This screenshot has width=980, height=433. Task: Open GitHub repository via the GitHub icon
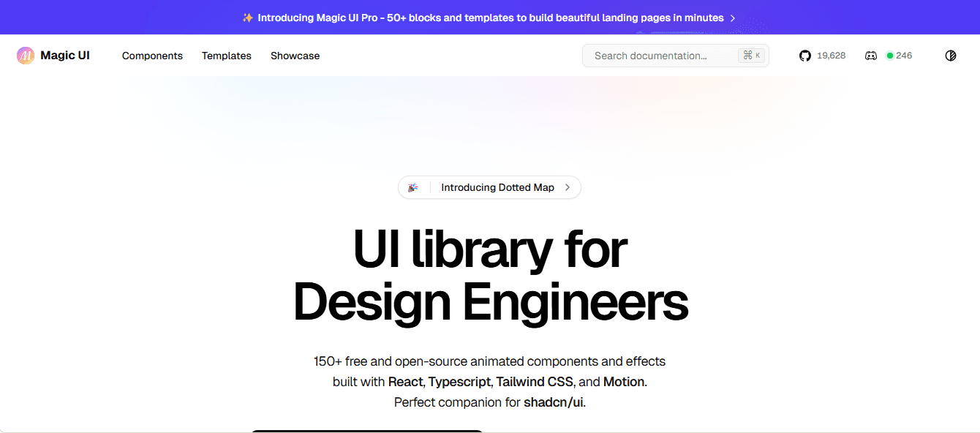805,56
